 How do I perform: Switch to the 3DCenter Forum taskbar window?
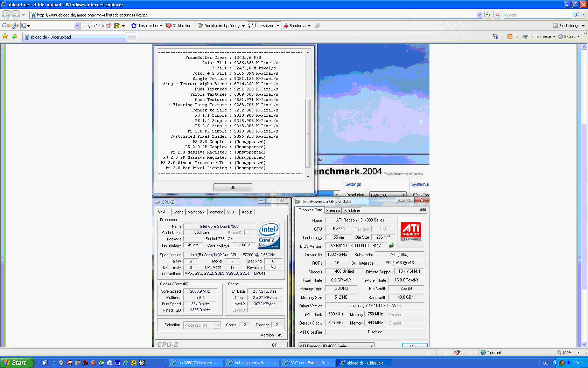point(308,363)
